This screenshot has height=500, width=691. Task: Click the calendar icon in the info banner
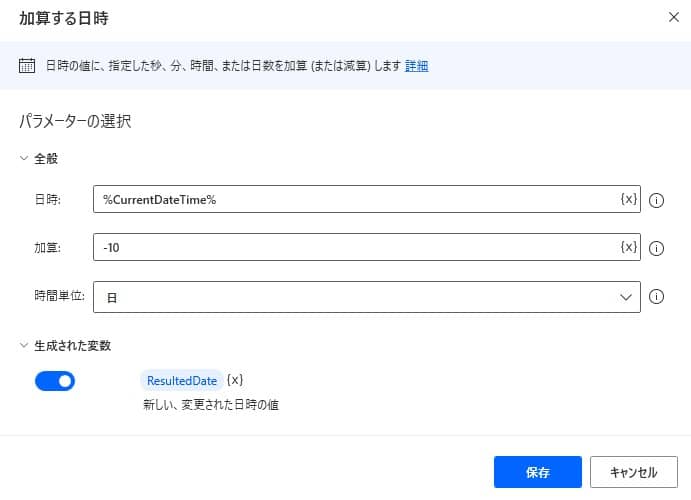point(28,66)
